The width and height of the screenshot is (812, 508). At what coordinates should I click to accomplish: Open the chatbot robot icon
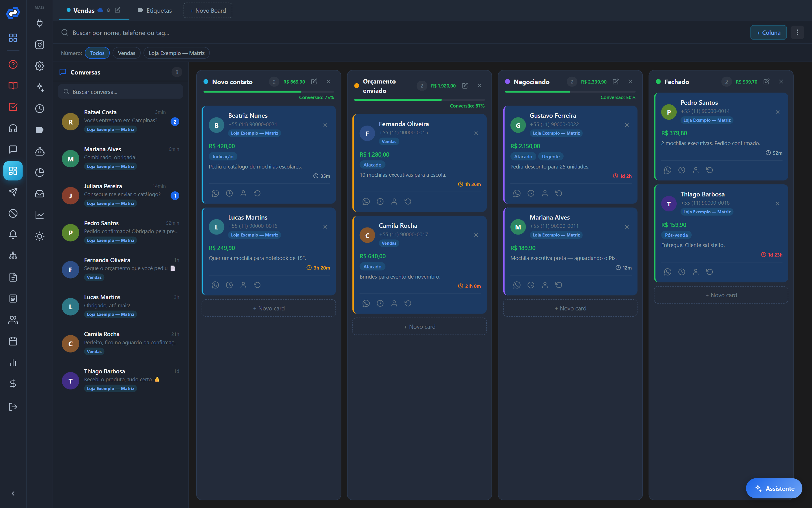tap(39, 151)
